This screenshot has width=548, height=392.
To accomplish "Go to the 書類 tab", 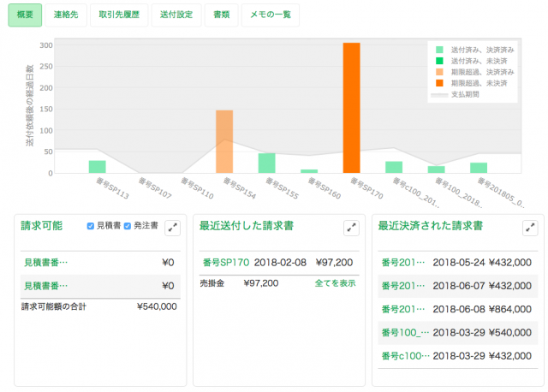I will pos(222,15).
